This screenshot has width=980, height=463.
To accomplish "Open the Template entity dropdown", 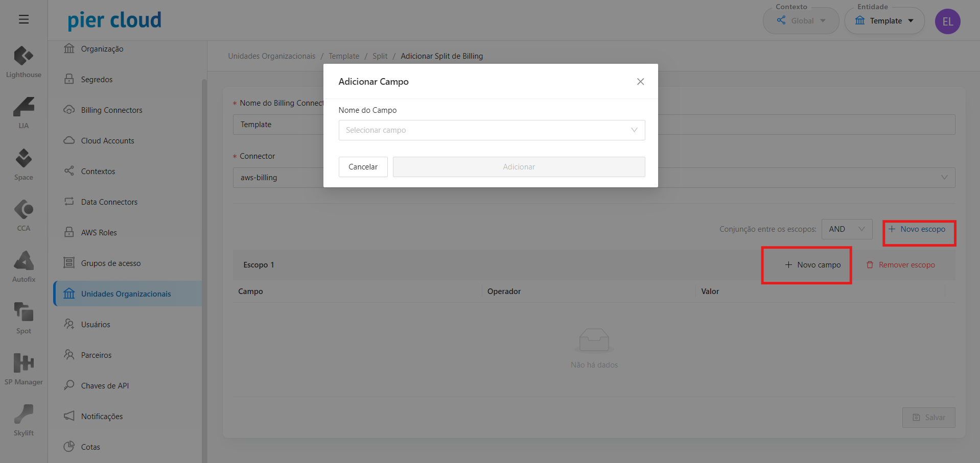I will click(x=884, y=21).
